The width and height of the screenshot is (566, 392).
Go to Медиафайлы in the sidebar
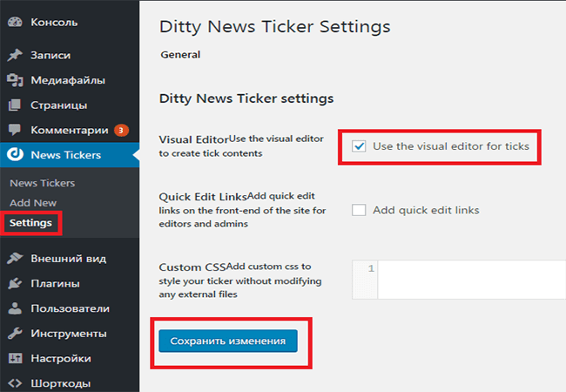(x=70, y=80)
